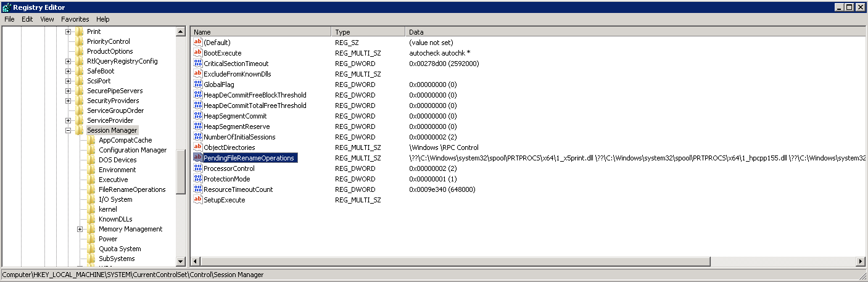
Task: Select the SubSystems key
Action: coord(117,259)
